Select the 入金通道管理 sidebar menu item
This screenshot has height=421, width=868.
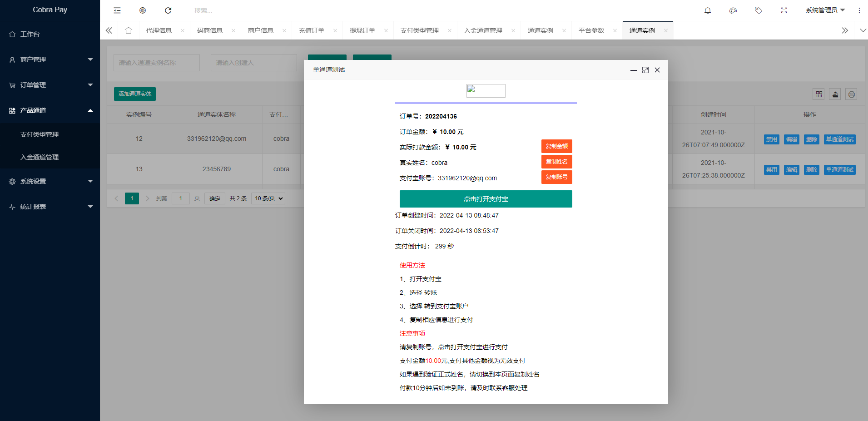coord(39,157)
